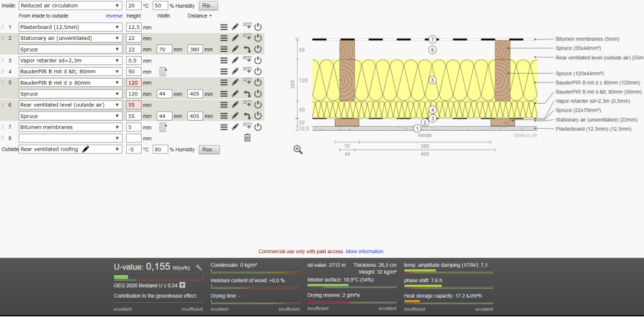Swap arrow icon on layer 6 Spruce row
This screenshot has height=317, width=644.
[247, 116]
